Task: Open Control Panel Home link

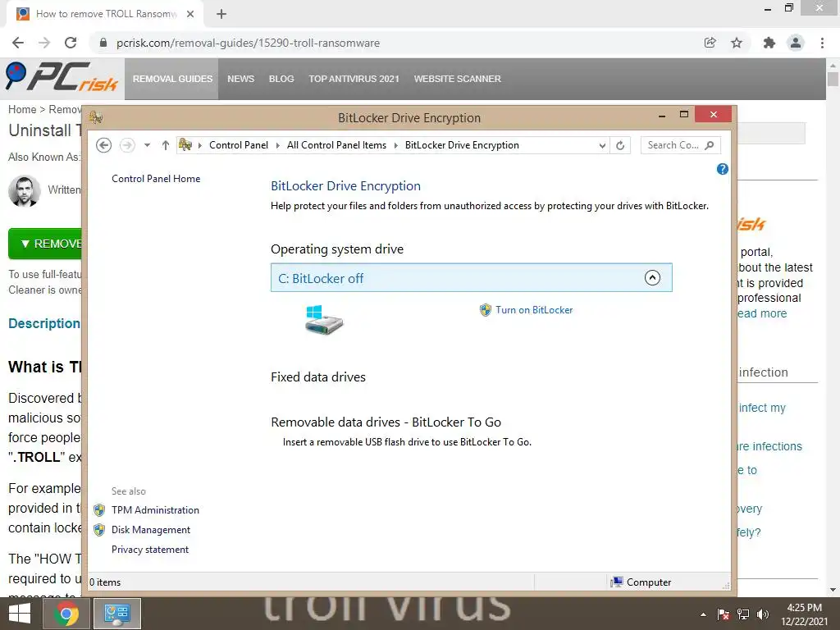Action: (156, 179)
